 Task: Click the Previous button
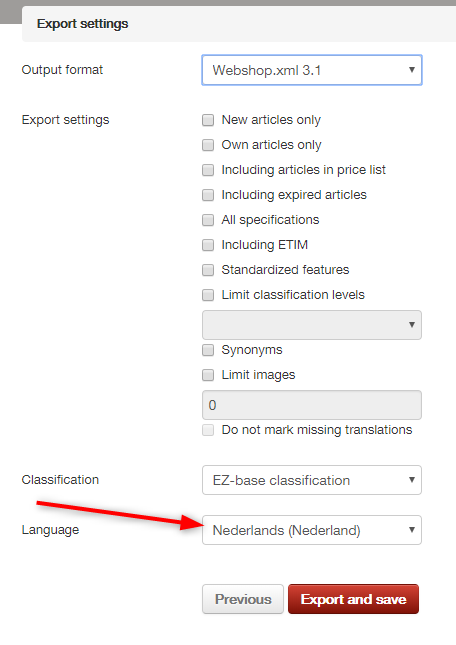243,599
